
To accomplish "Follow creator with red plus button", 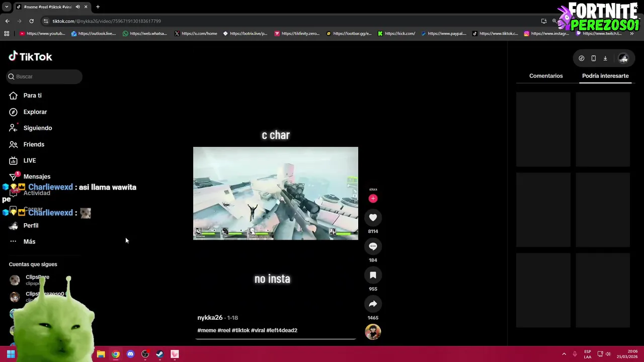I will [x=373, y=199].
